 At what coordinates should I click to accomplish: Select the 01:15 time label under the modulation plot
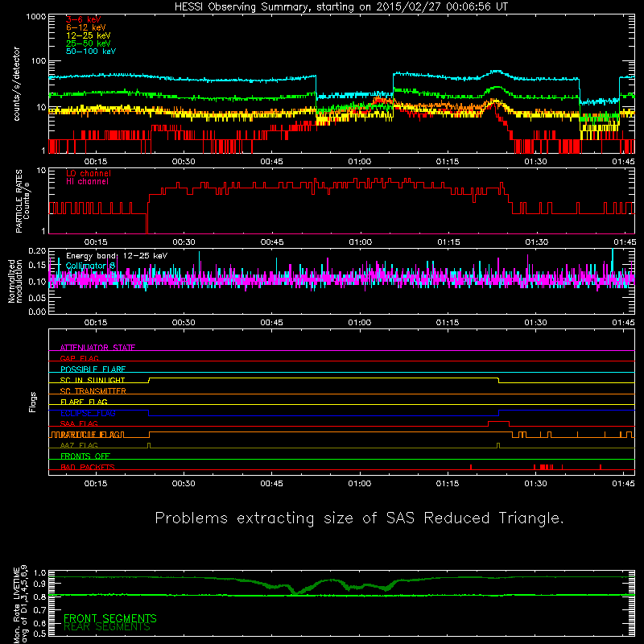click(448, 323)
